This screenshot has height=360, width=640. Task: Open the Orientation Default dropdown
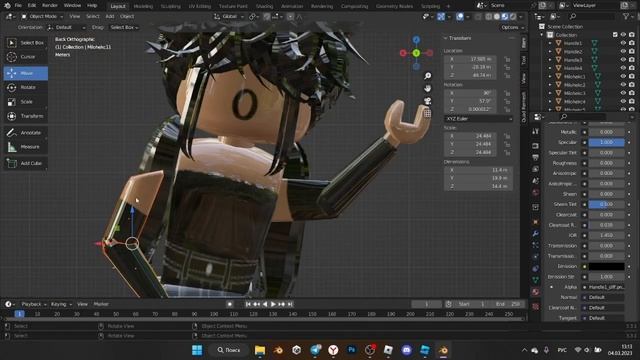coord(67,27)
